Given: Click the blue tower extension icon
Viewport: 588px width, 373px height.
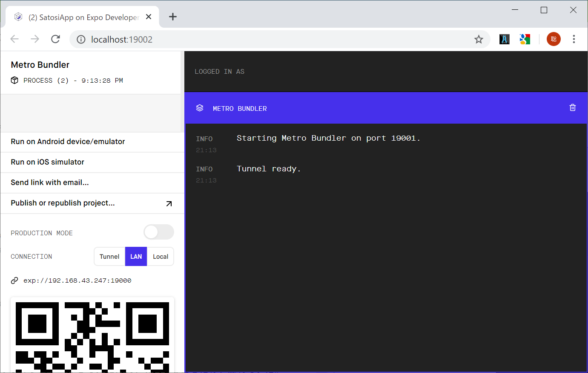Looking at the screenshot, I should pyautogui.click(x=505, y=39).
